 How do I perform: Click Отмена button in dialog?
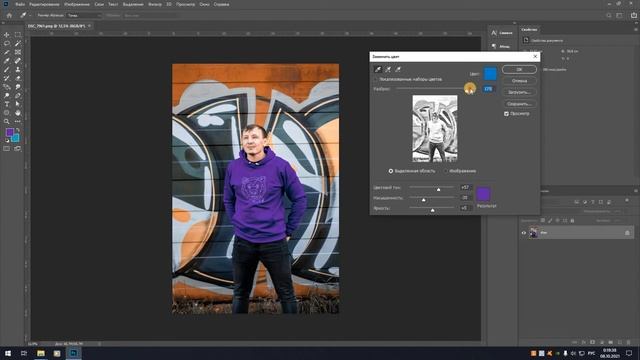point(519,81)
